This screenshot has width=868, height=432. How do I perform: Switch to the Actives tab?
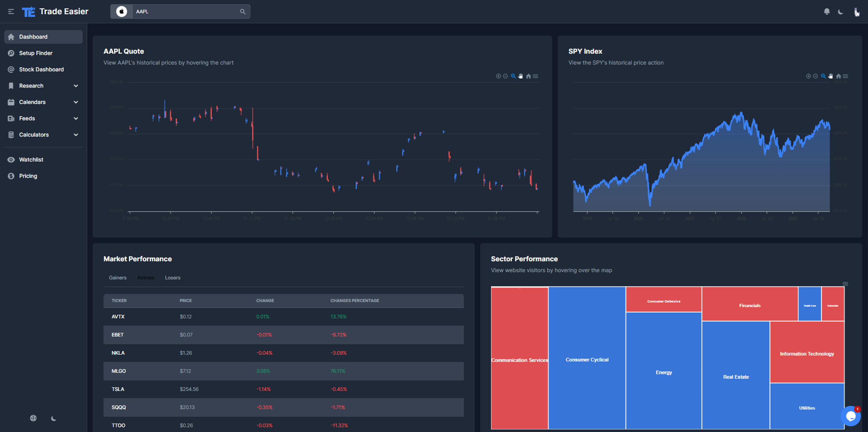pos(146,278)
